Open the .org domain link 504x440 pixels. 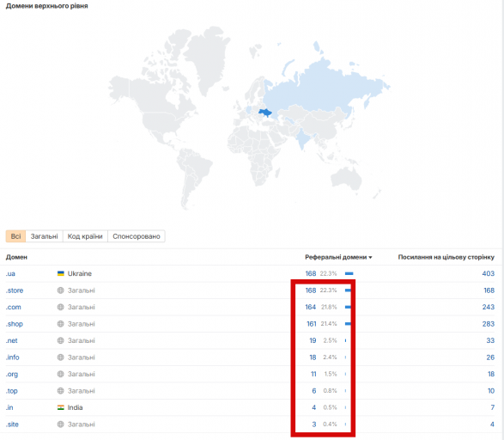(x=12, y=374)
